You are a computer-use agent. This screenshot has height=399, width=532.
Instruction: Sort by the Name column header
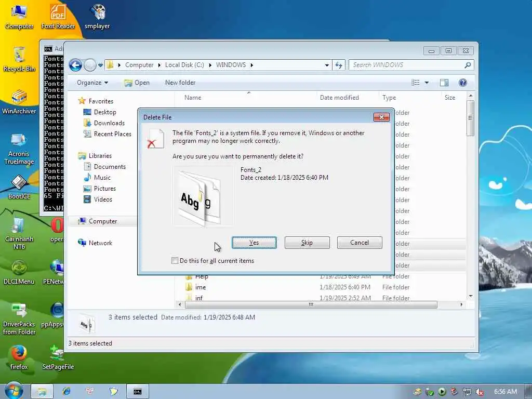tap(193, 97)
